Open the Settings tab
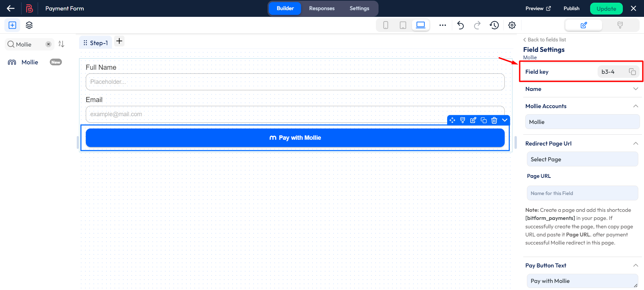 click(359, 8)
